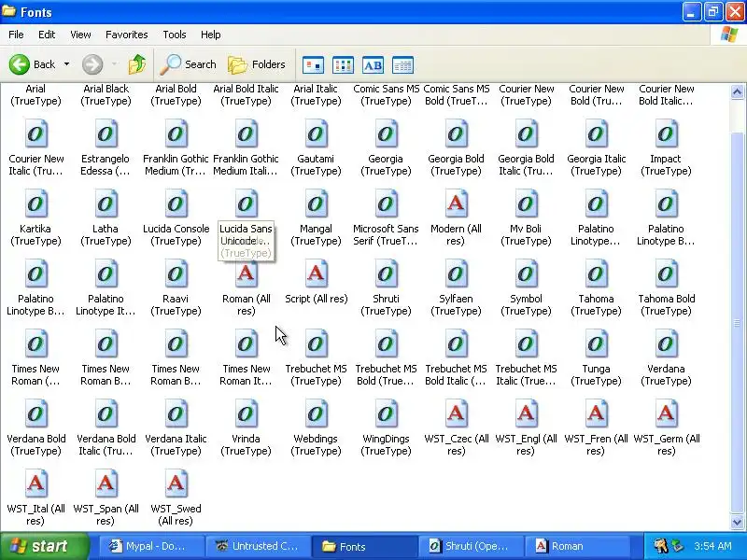
Task: Show fonts by Similarity (AB icon)
Action: [373, 65]
